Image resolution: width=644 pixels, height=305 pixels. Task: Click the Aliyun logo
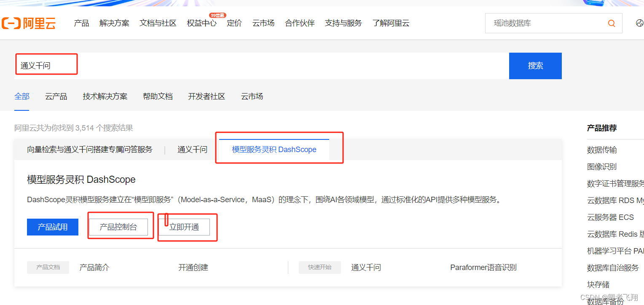click(29, 23)
